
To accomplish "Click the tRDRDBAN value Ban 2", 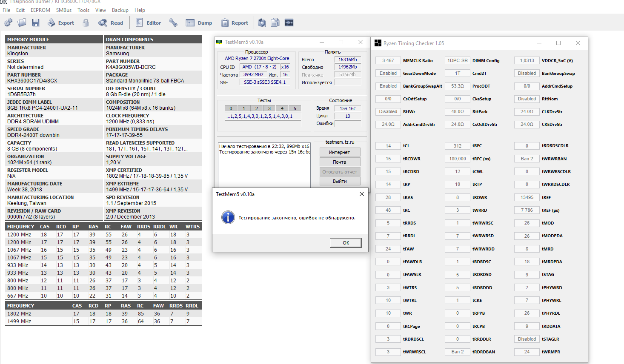I will pos(458,352).
